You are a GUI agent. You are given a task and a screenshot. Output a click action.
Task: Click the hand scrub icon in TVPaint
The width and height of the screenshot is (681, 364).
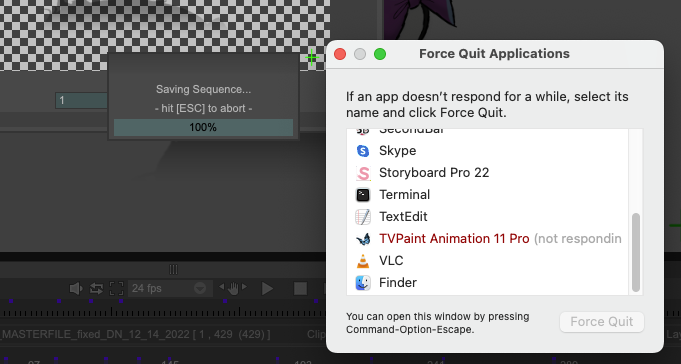233,288
